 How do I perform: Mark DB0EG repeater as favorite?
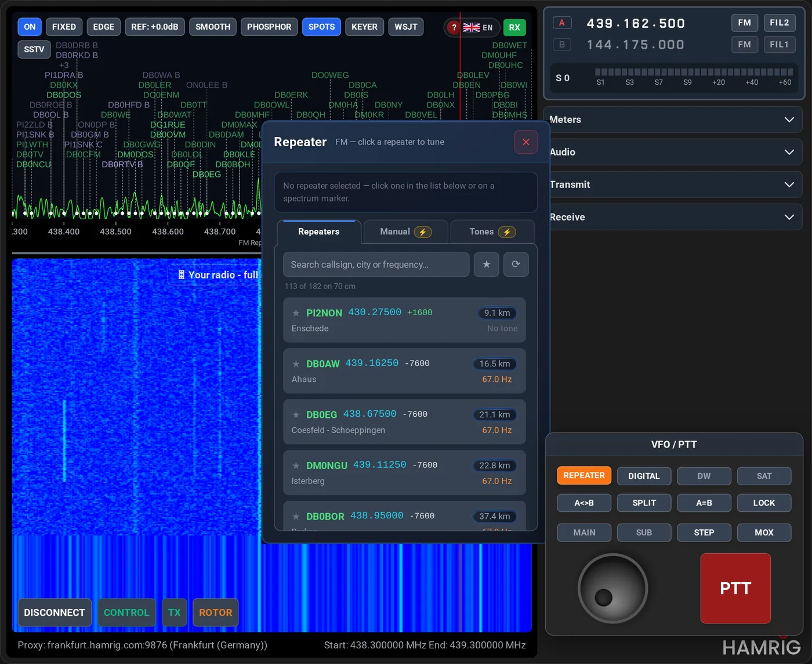296,414
